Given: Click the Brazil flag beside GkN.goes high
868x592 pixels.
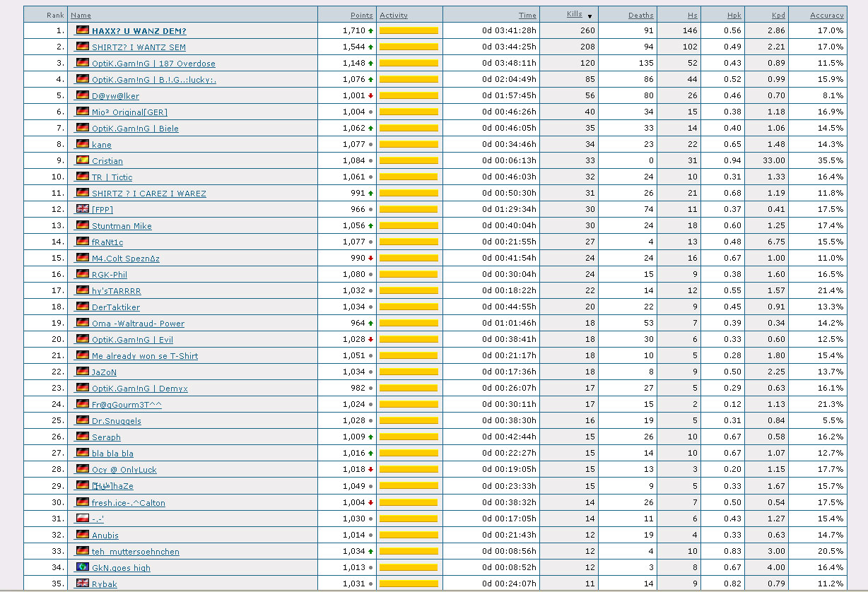Looking at the screenshot, I should (x=82, y=567).
